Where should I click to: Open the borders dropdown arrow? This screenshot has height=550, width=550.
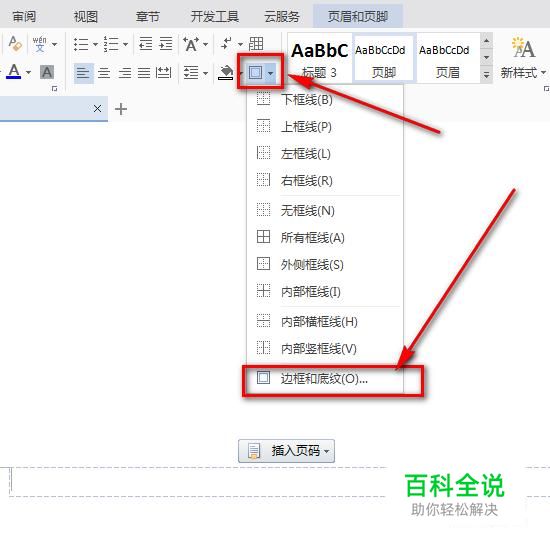click(270, 73)
